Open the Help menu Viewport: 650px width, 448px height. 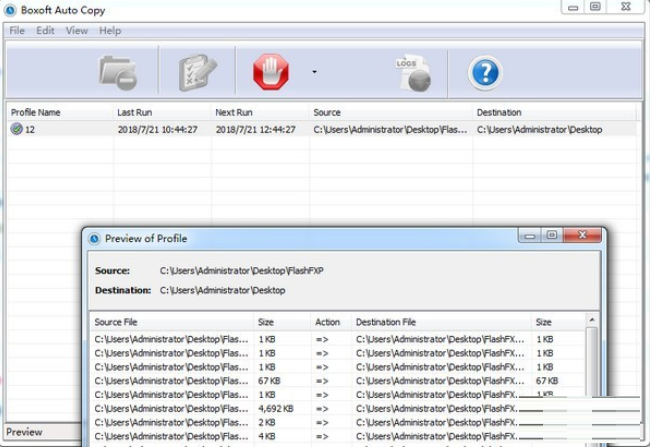pyautogui.click(x=110, y=31)
